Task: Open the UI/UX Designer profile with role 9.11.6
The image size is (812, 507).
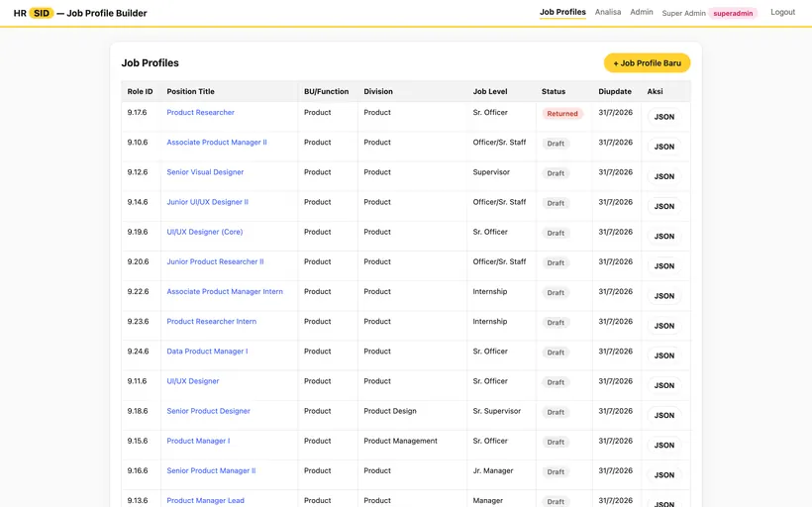Action: tap(193, 381)
